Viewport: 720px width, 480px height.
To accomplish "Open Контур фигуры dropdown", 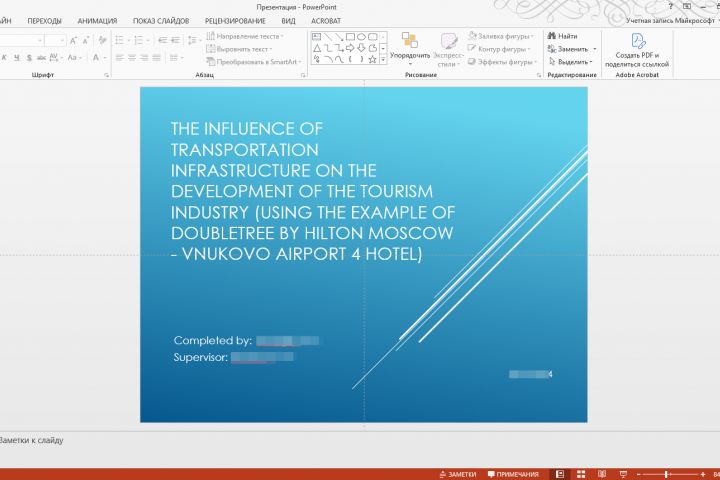I will point(499,49).
